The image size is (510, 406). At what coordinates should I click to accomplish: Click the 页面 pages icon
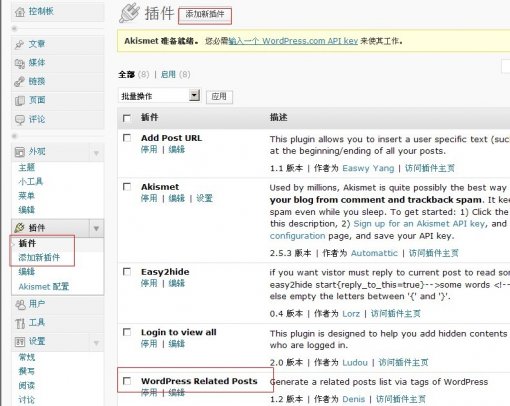[20, 100]
